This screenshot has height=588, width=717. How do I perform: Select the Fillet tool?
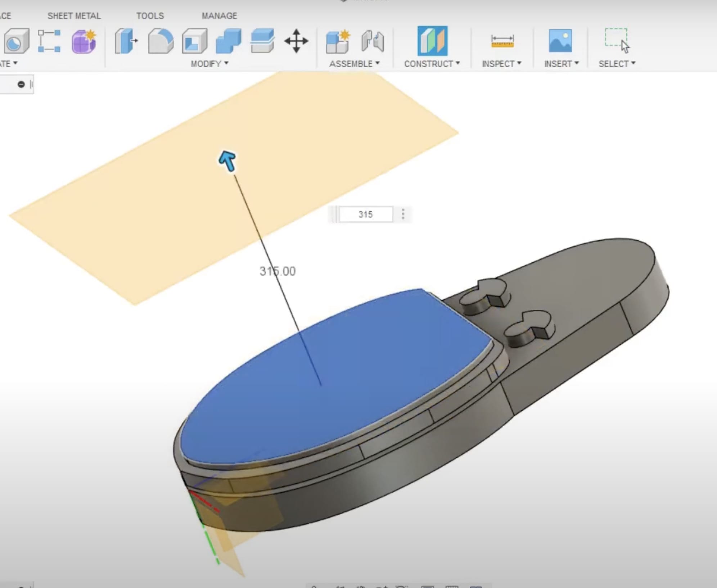tap(161, 41)
